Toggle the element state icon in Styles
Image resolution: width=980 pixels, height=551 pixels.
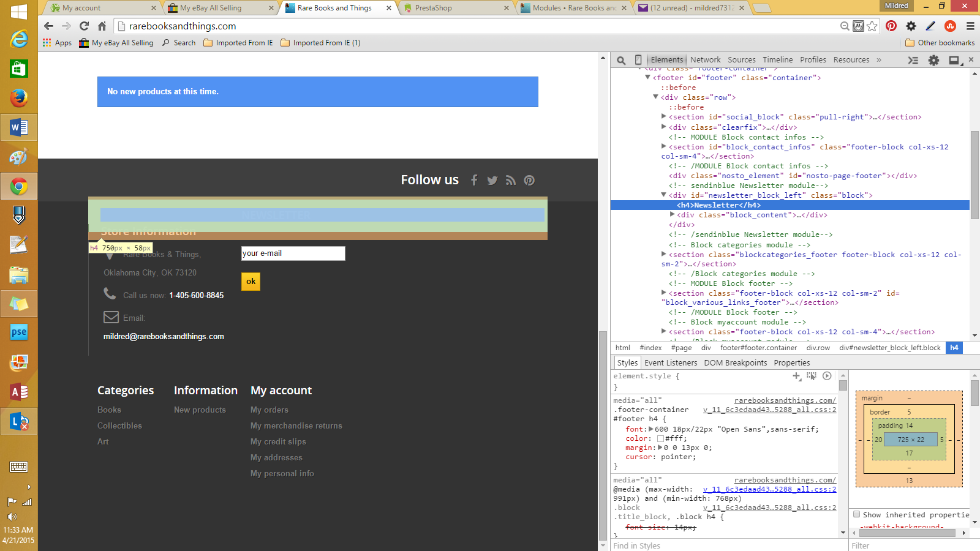(x=812, y=376)
